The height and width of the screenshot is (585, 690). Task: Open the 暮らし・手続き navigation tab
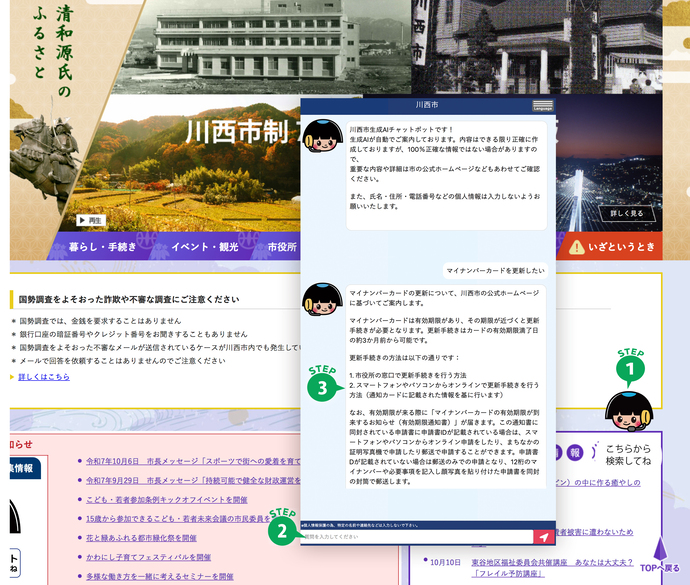102,247
